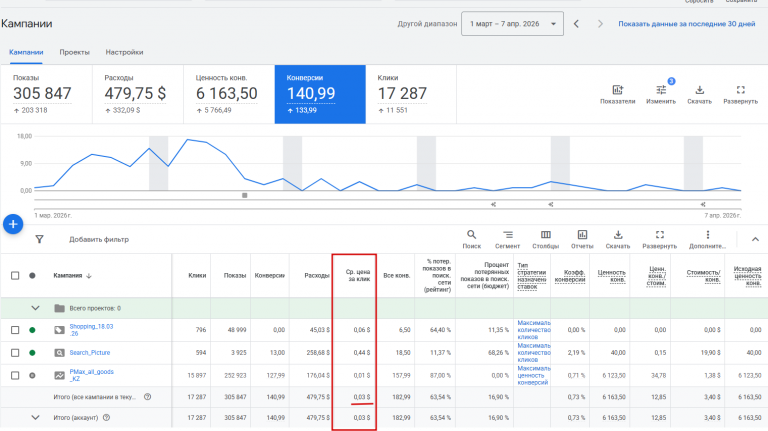Tick checkbox for Search_Picture campaign
Image resolution: width=768 pixels, height=431 pixels.
(x=15, y=353)
